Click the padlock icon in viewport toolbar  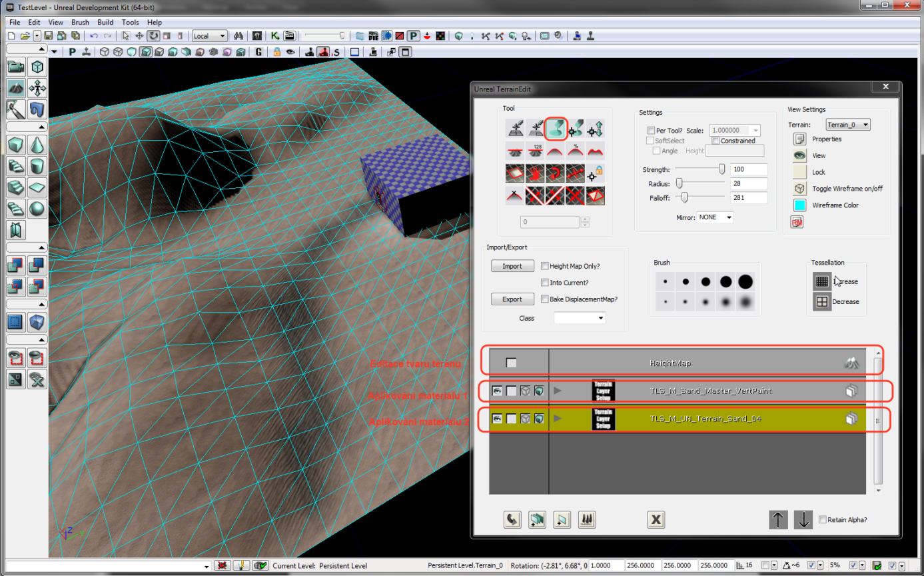point(276,52)
